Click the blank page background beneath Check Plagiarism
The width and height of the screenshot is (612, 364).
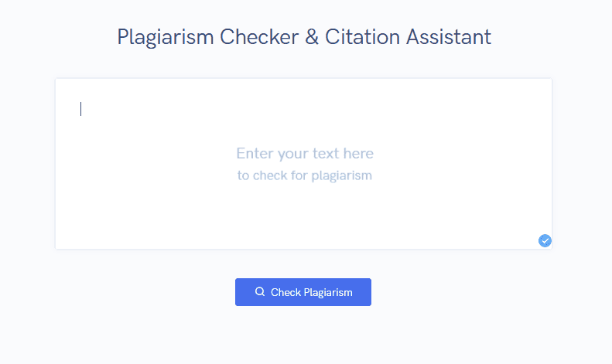point(303,335)
